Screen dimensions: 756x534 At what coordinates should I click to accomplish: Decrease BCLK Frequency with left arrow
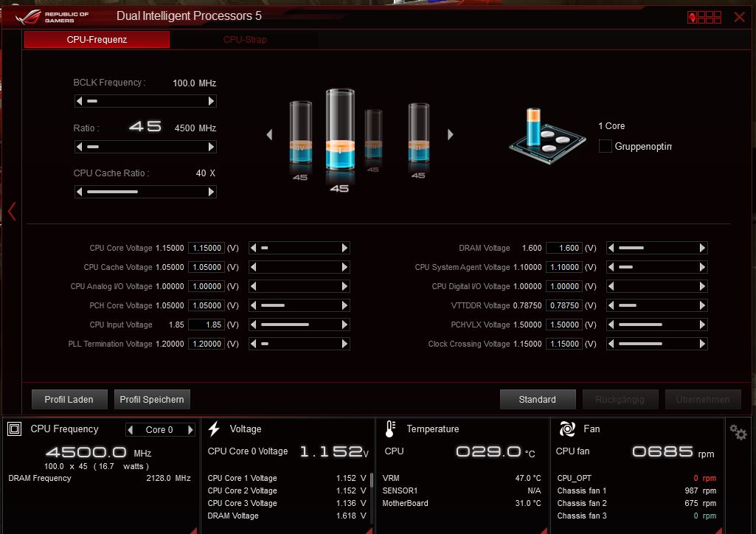(80, 101)
